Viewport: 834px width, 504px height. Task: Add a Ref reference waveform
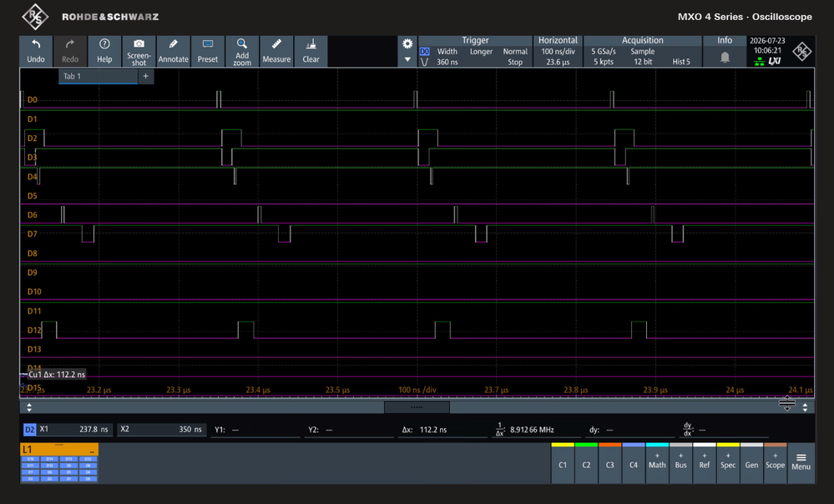click(705, 462)
